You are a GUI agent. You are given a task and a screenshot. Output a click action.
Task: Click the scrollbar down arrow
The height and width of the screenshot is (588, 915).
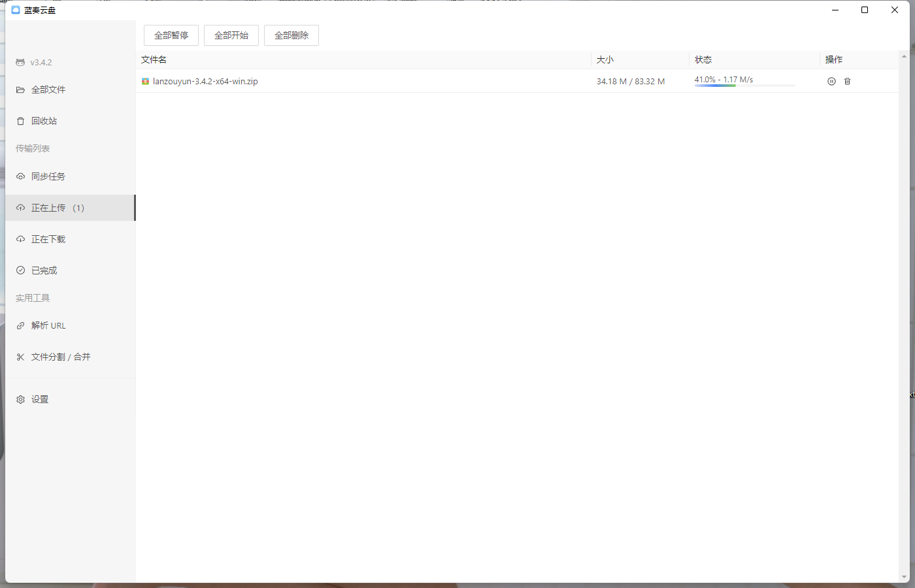[x=904, y=577]
